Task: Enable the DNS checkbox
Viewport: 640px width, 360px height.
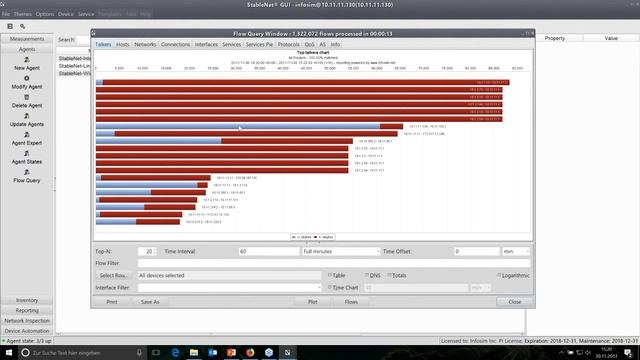Action: point(367,275)
